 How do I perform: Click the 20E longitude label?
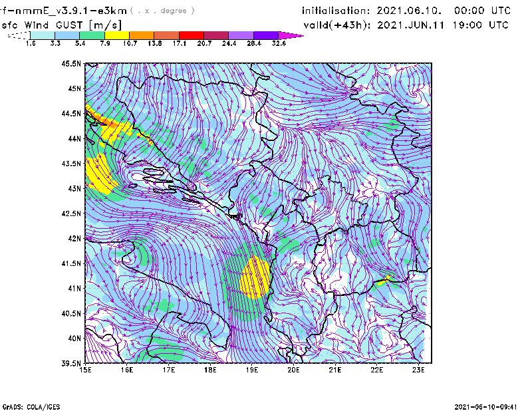[293, 370]
